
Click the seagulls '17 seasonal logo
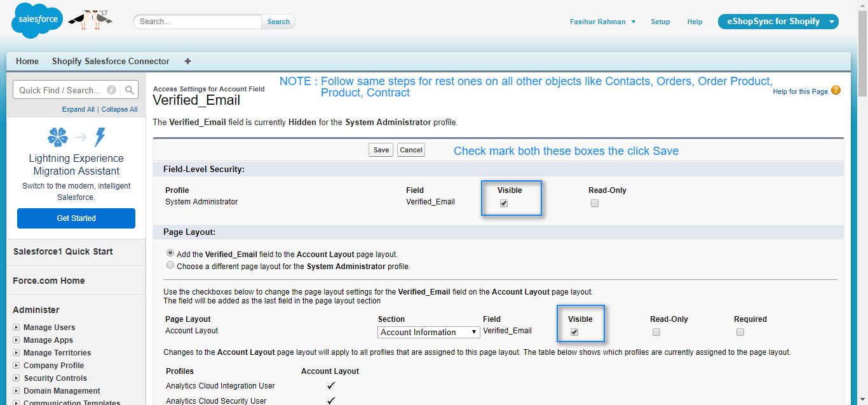[x=90, y=20]
